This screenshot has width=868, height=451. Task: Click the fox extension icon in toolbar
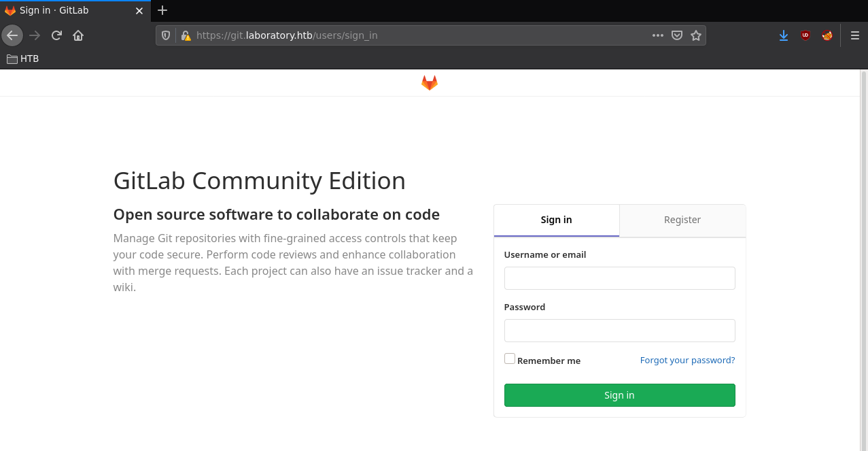(827, 35)
